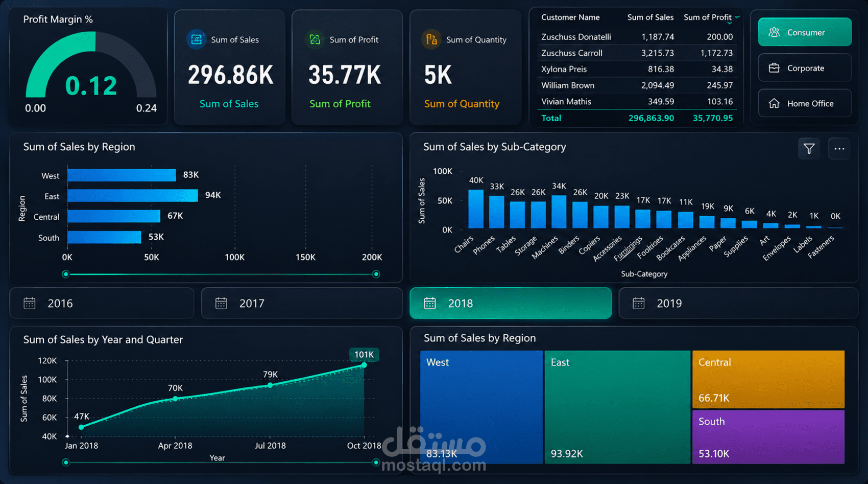Click the right handle of Region chart slider
This screenshot has height=484, width=868.
(x=376, y=274)
